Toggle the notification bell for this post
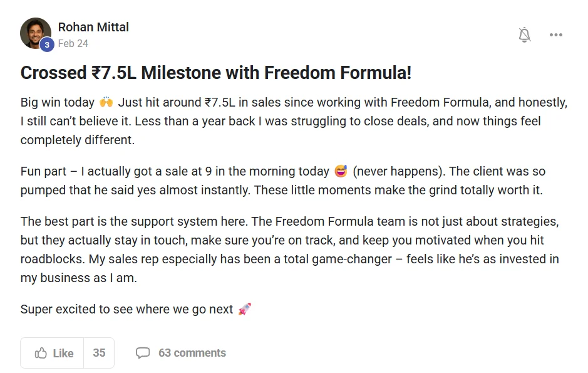Image resolution: width=588 pixels, height=373 pixels. (525, 35)
